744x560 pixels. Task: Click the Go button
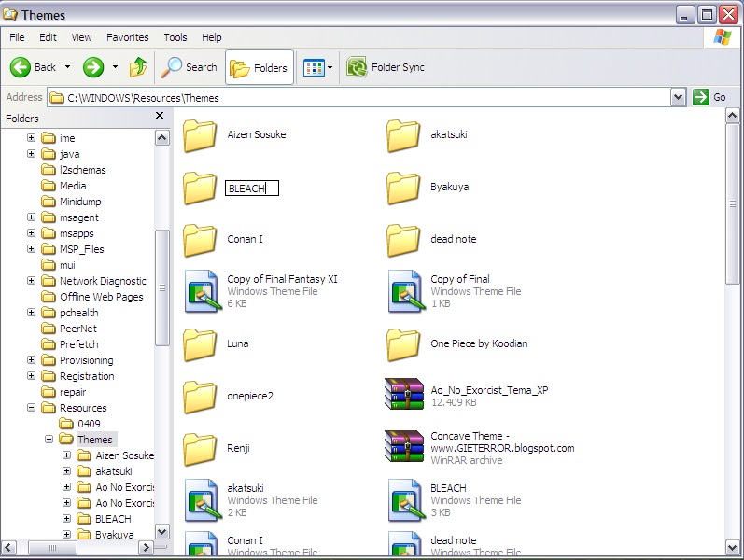tap(709, 97)
